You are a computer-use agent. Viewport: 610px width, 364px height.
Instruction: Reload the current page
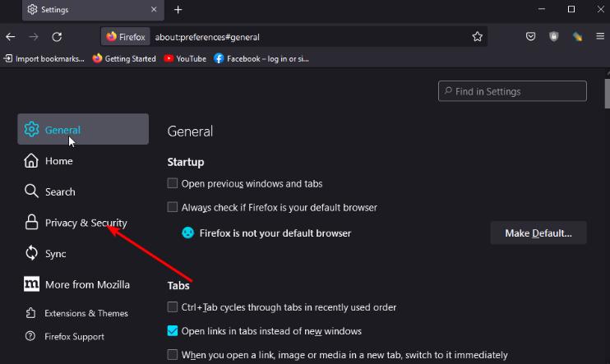[57, 37]
